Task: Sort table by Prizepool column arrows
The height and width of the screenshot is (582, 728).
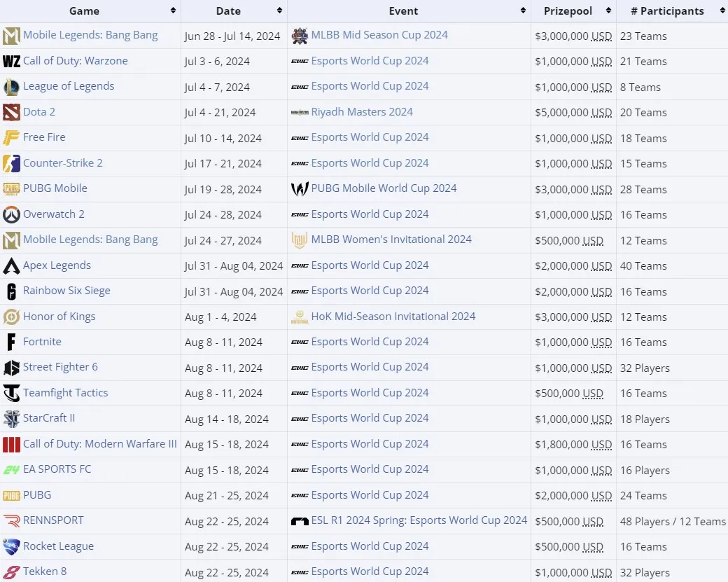Action: coord(609,11)
